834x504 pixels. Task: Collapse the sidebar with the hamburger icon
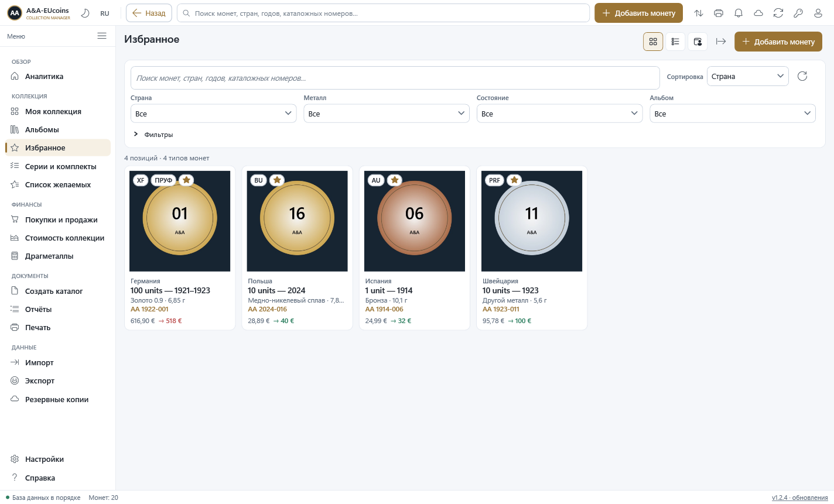tap(102, 36)
